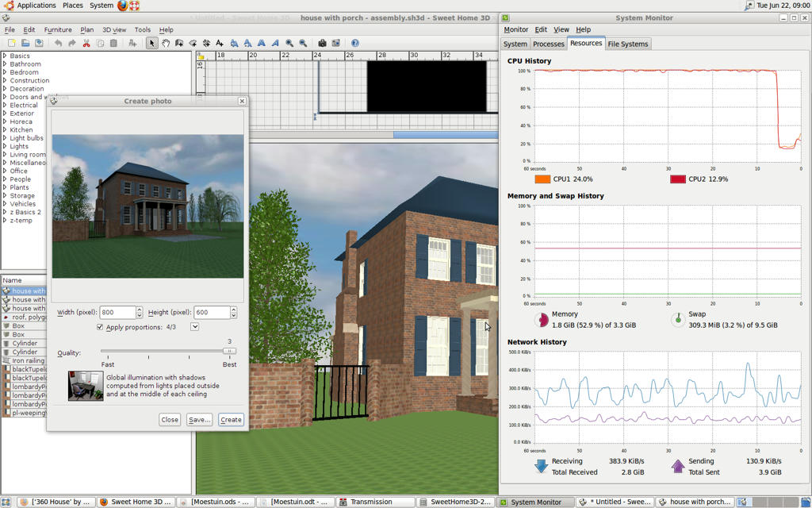Click the Create button in photo dialog

tap(231, 419)
